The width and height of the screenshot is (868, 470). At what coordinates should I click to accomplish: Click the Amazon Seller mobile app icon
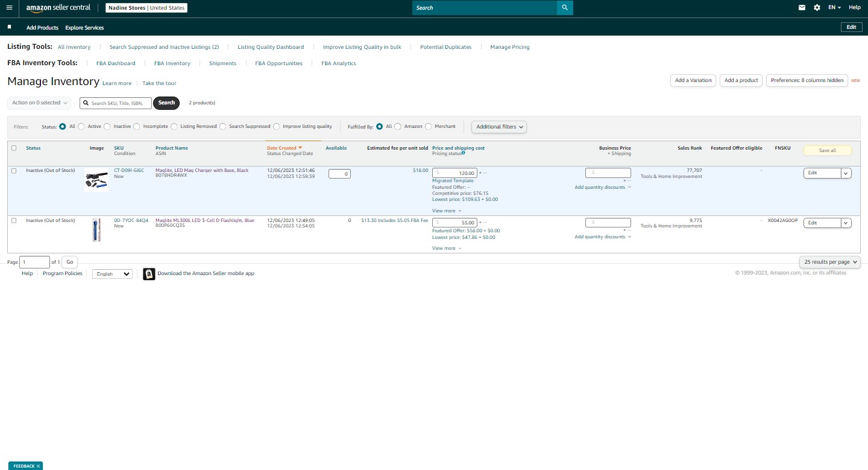(x=149, y=274)
